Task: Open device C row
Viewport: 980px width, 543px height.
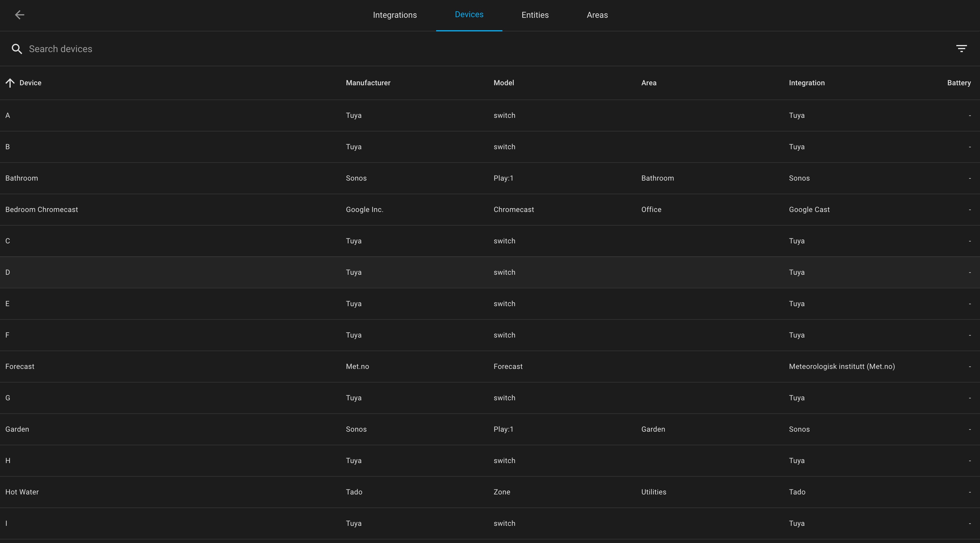Action: pyautogui.click(x=490, y=241)
